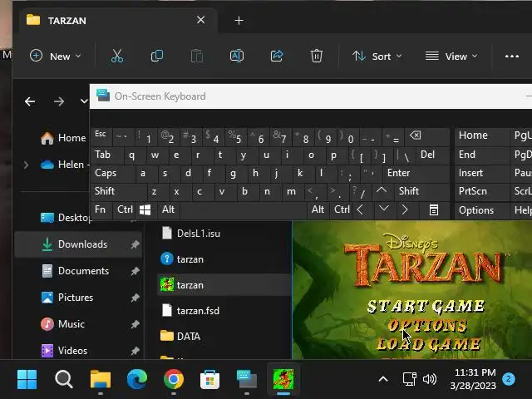
Task: Open Home in the navigation pane
Action: (63, 138)
